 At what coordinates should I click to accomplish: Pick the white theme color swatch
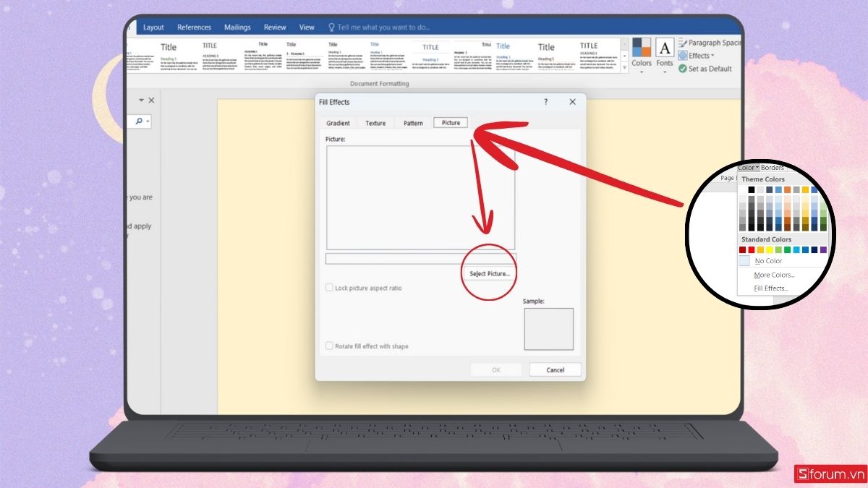(x=743, y=189)
